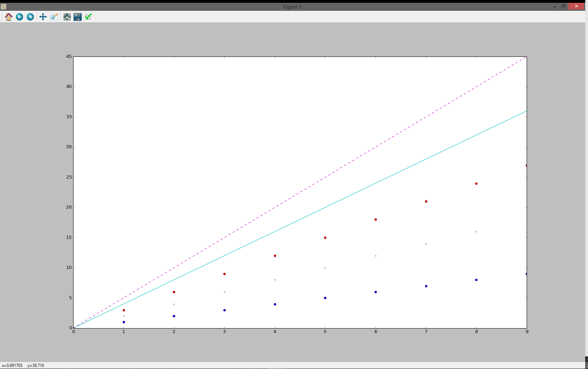This screenshot has width=588, height=369.
Task: Click the green plus marker at x=8
Action: coord(476,232)
